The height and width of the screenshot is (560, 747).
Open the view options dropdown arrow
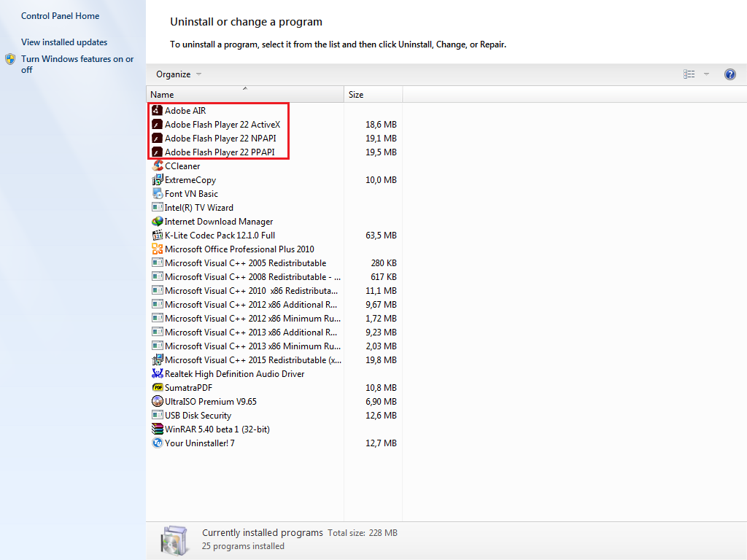tap(706, 74)
